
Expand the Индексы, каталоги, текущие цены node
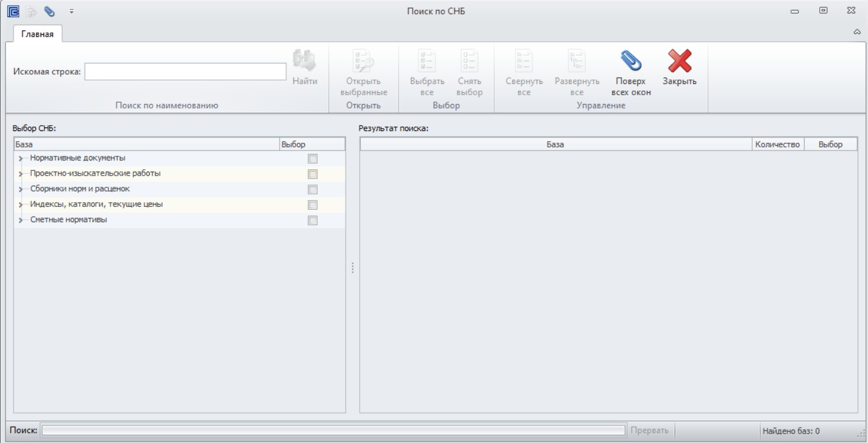(21, 205)
